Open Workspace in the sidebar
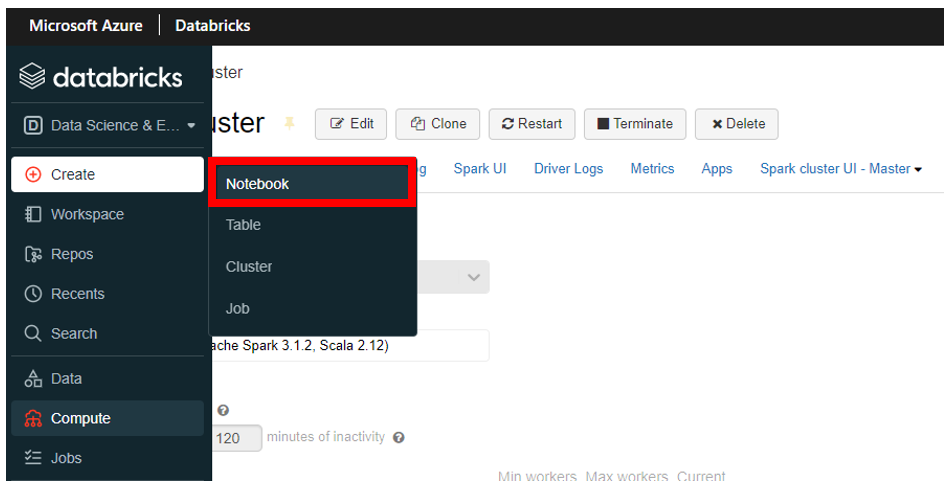950x486 pixels. (107, 214)
